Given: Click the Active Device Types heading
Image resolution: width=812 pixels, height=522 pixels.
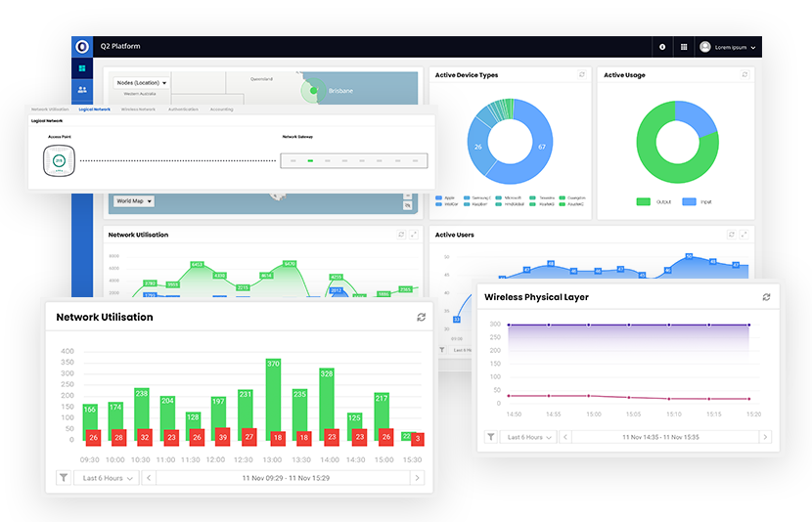Looking at the screenshot, I should pyautogui.click(x=467, y=75).
